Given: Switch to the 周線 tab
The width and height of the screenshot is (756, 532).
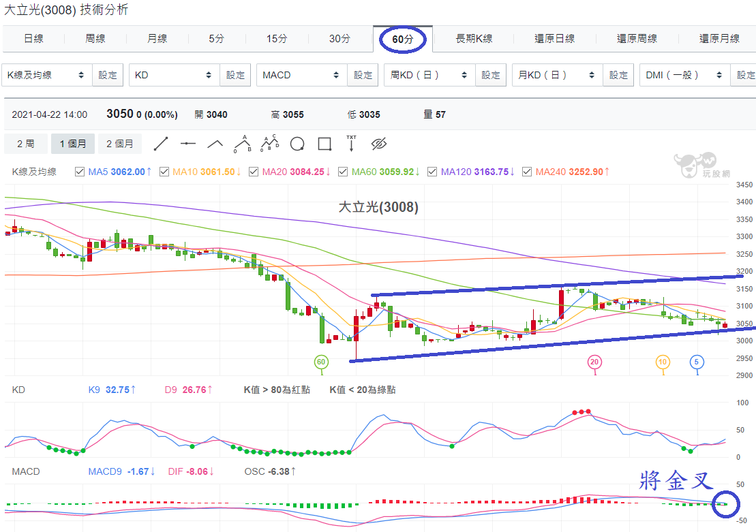Looking at the screenshot, I should 95,39.
